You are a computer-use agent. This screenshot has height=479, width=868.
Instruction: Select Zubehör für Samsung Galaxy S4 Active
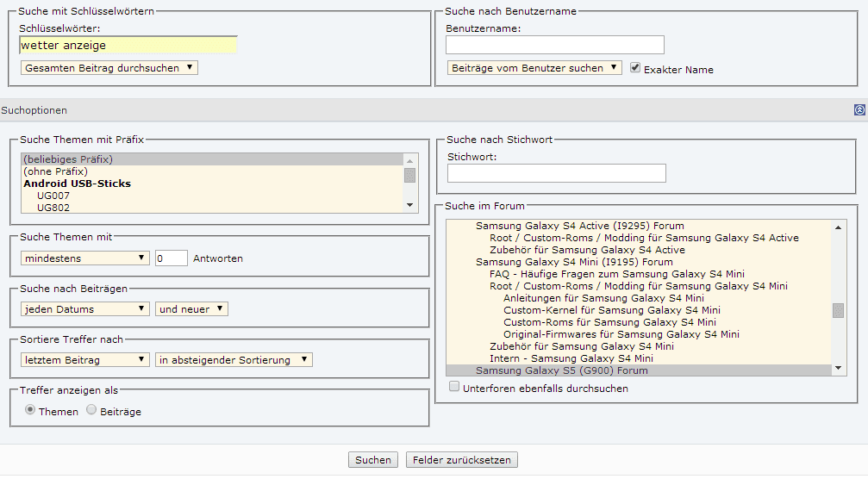click(639, 250)
